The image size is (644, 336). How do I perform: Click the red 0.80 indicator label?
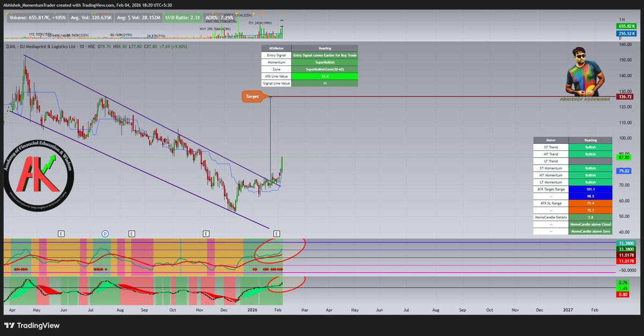coord(623,294)
